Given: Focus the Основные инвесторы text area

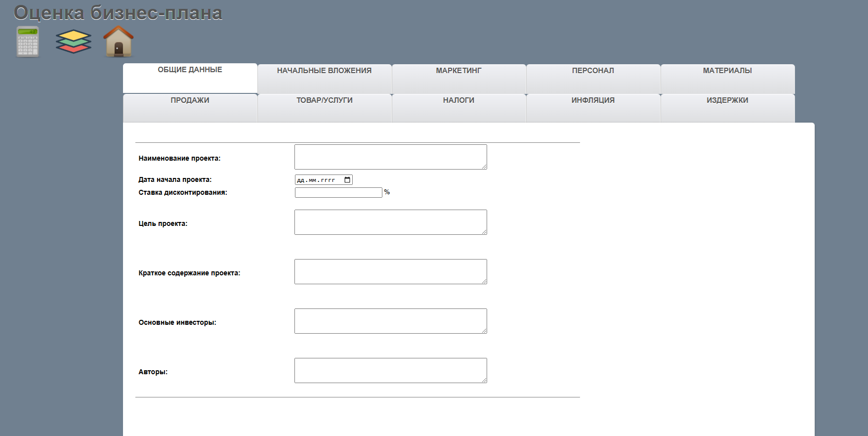Looking at the screenshot, I should (x=390, y=321).
